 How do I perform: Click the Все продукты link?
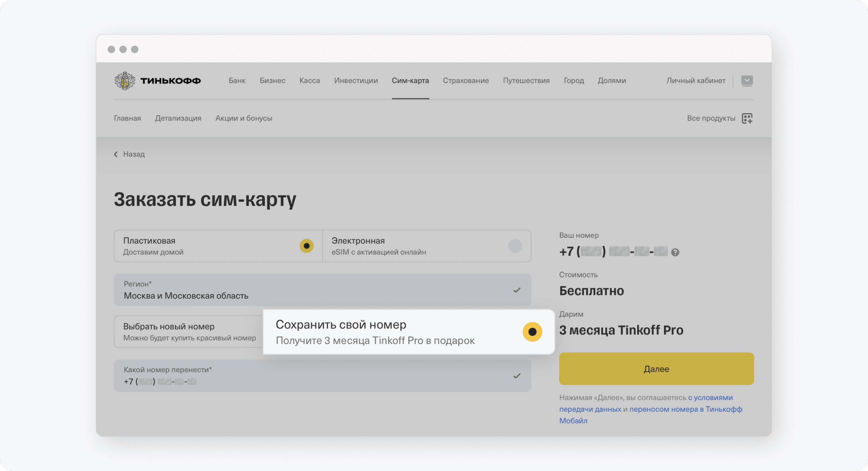[711, 118]
